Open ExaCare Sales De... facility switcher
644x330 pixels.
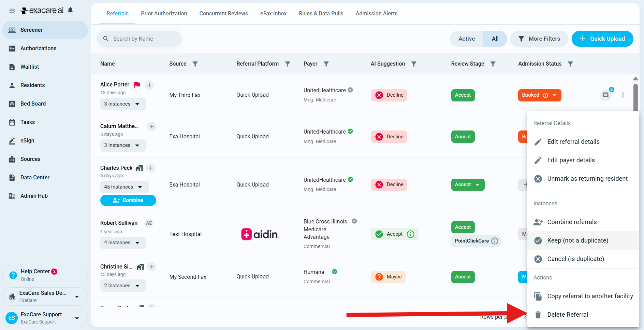pyautogui.click(x=45, y=297)
